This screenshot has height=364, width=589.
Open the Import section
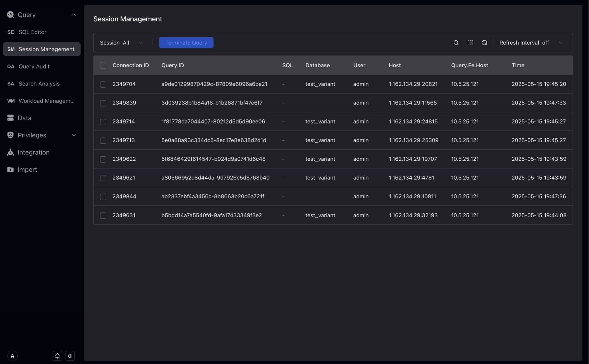pos(27,170)
